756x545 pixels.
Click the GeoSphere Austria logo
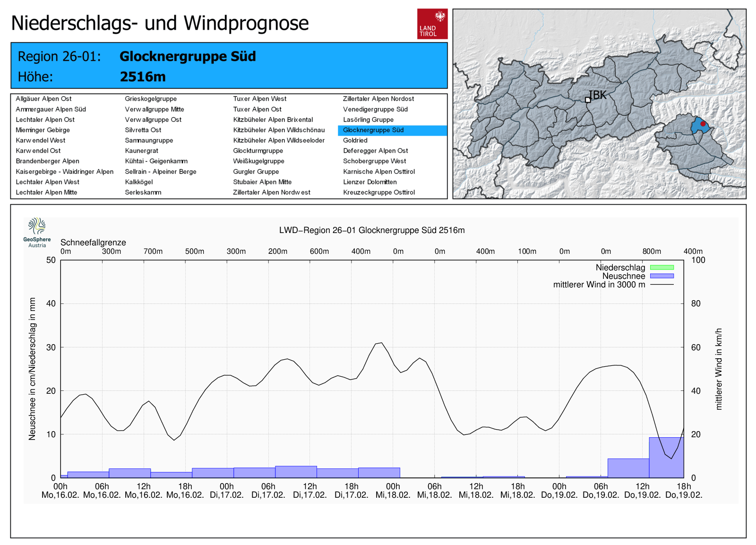coord(37,233)
